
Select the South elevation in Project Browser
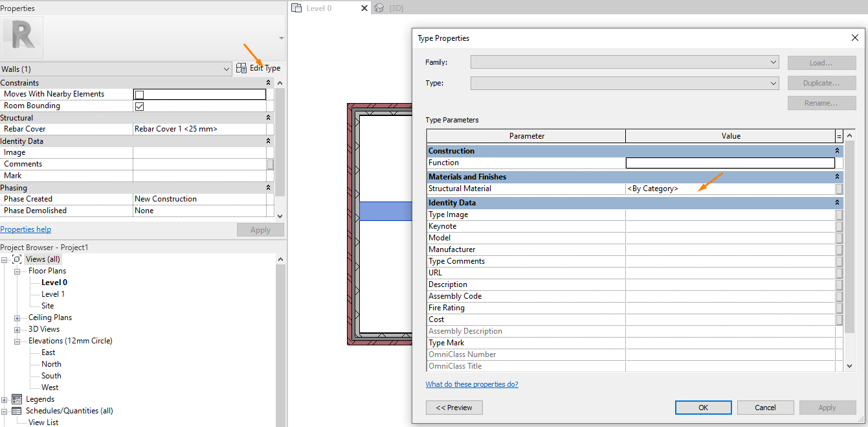[x=50, y=375]
